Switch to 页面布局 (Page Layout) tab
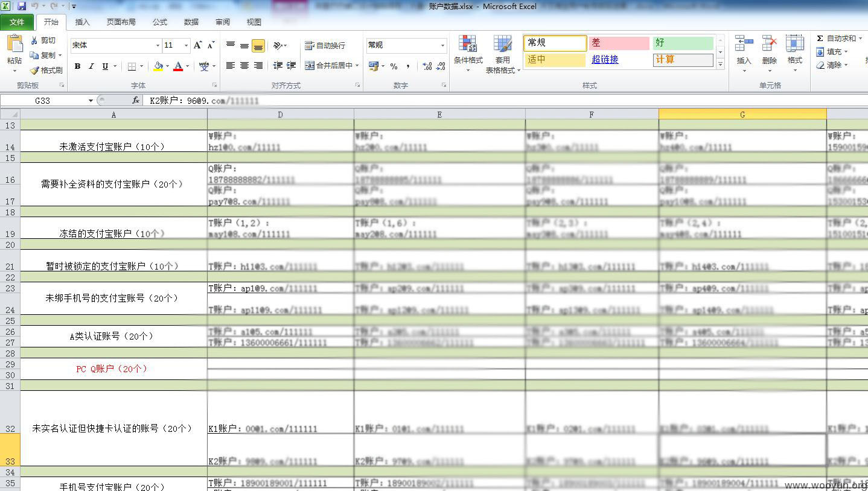Image resolution: width=868 pixels, height=491 pixels. point(121,22)
